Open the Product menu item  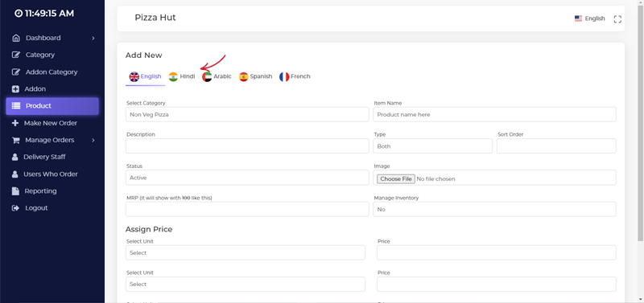pos(52,106)
